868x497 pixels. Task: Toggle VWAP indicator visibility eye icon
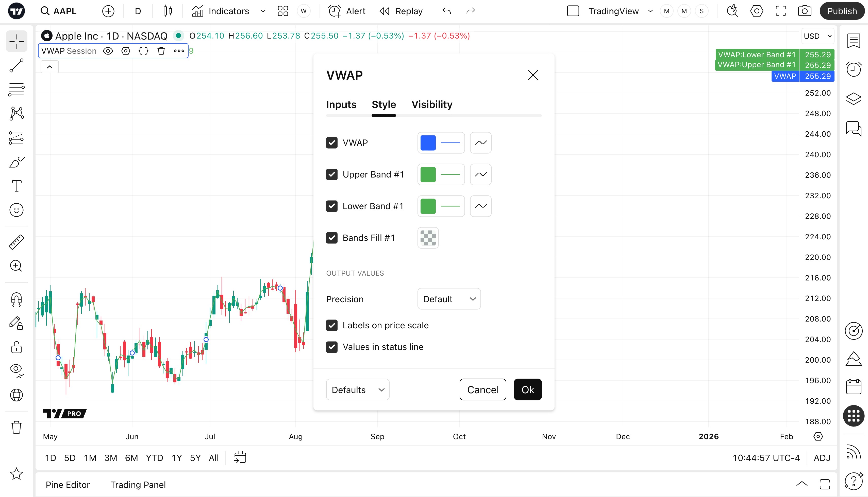pos(108,51)
